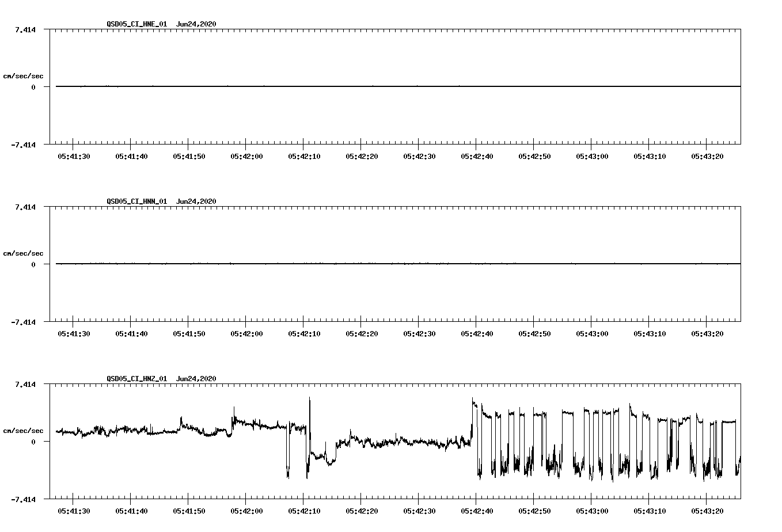Screen dimensions: 782x532
Task: Click the QSD05_CI_HNE_01 Jun24,2020 title
Action: 161,24
